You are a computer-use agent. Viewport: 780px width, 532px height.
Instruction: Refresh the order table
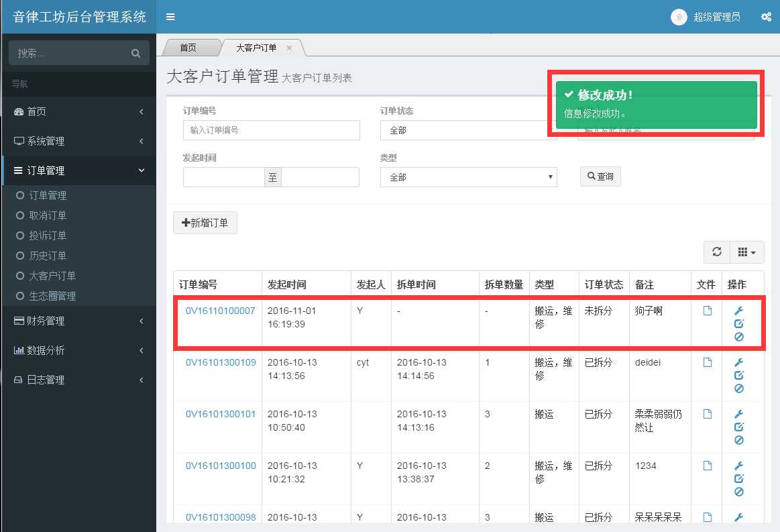point(716,252)
